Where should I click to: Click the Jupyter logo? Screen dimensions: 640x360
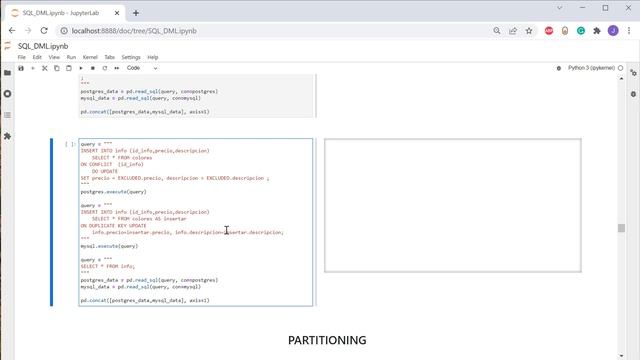7,46
